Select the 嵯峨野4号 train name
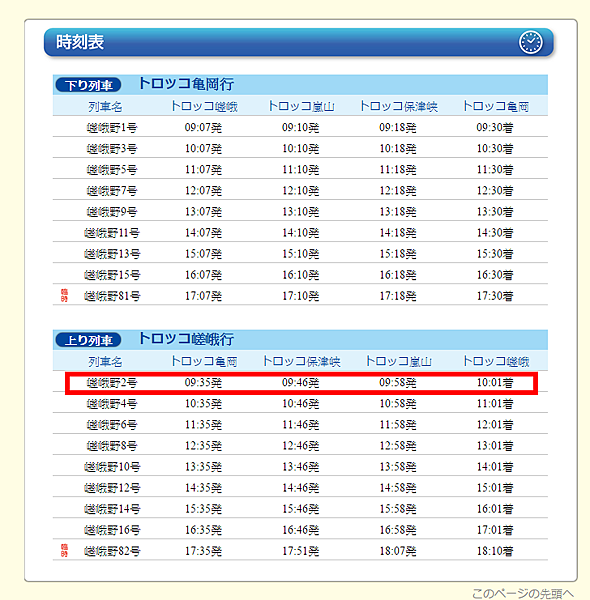The image size is (590, 600). coord(112,404)
